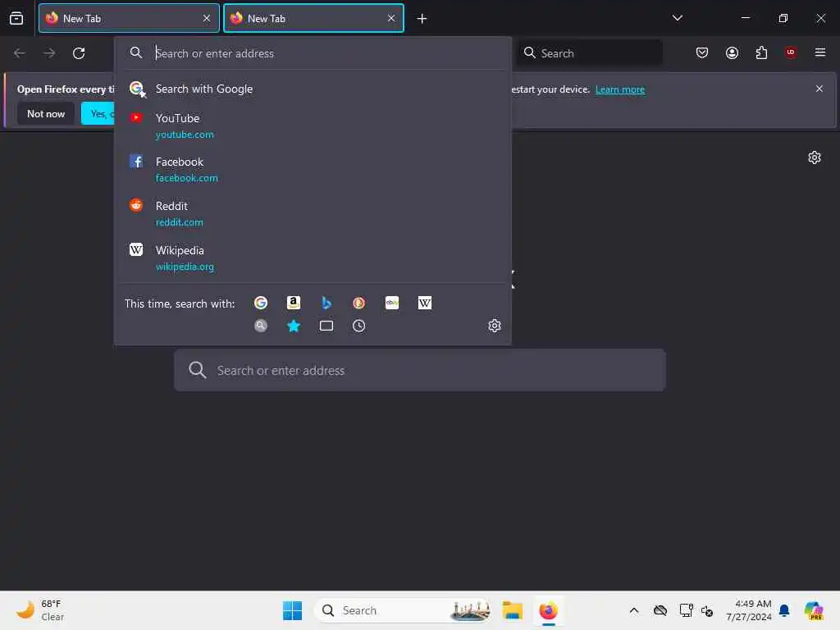This screenshot has width=840, height=630.
Task: Choose Not now in notification
Action: pos(46,113)
